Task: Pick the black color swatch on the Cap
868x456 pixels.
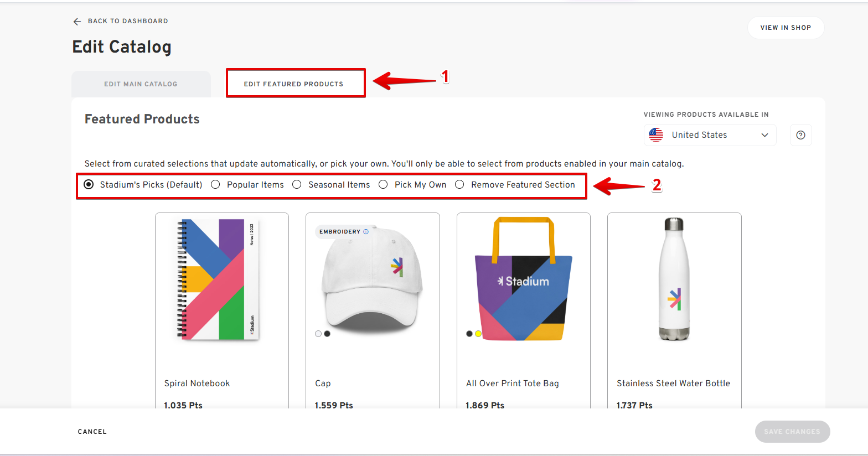Action: (x=327, y=334)
